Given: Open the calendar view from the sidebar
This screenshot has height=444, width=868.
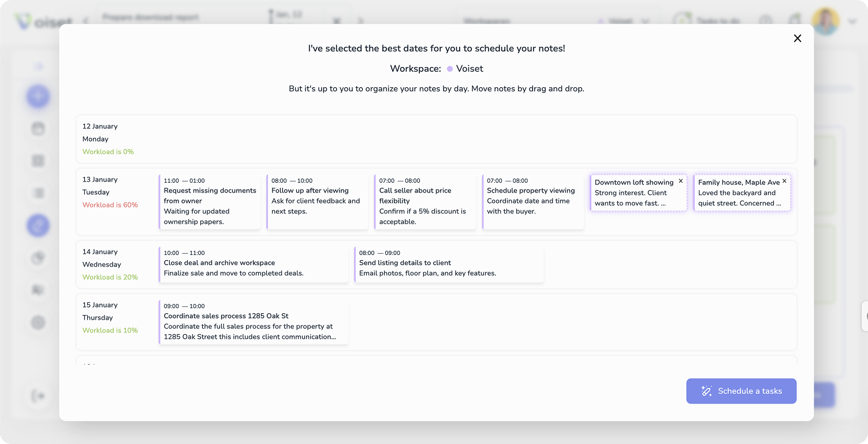Looking at the screenshot, I should coord(38,128).
